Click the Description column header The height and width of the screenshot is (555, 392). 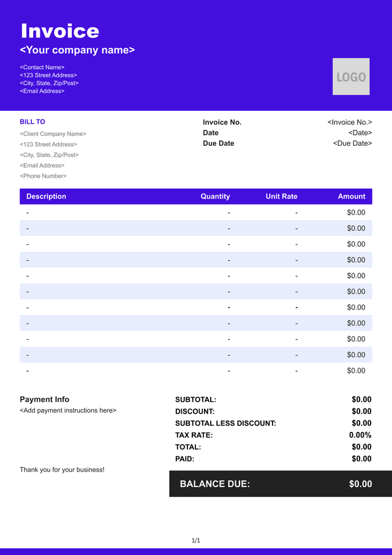(x=46, y=197)
